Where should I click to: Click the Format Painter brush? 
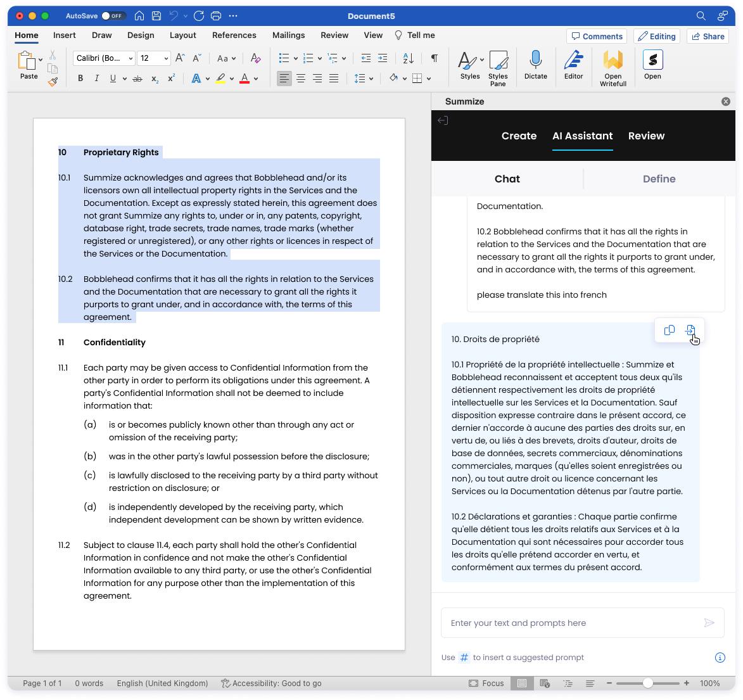[53, 82]
